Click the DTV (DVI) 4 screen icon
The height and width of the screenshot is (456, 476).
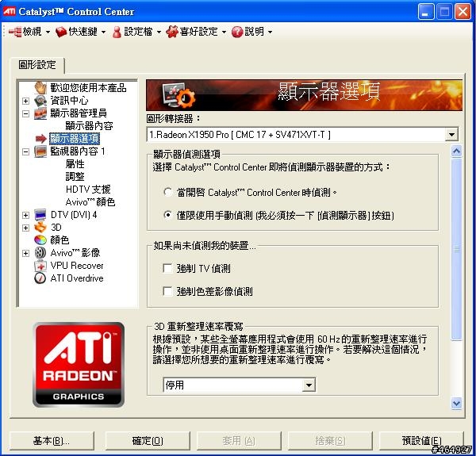tap(40, 214)
